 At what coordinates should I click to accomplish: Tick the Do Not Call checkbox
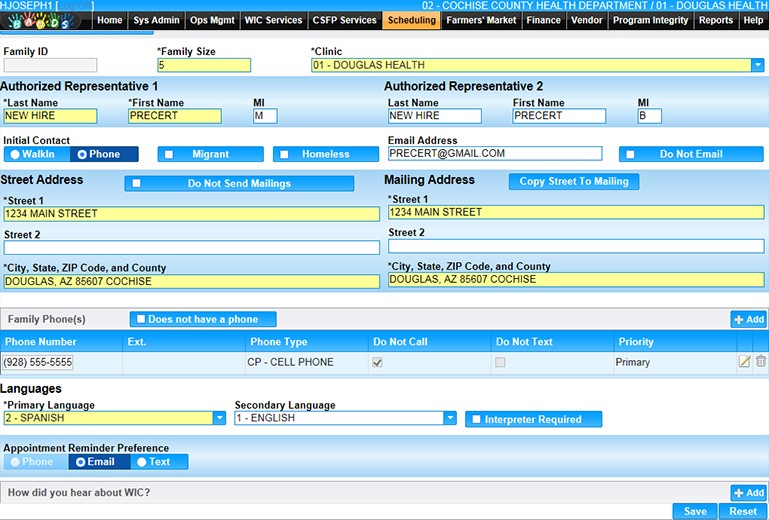[x=377, y=362]
